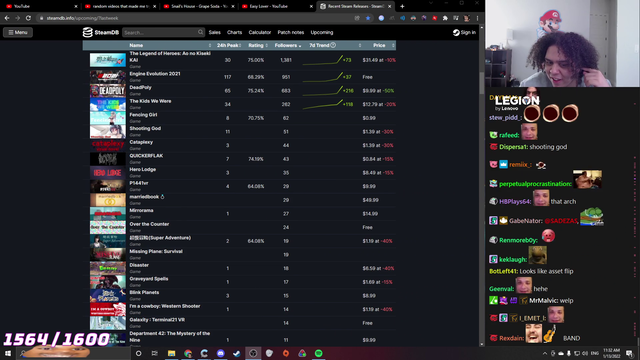The width and height of the screenshot is (640, 360).
Task: Click the browser forward arrow
Action: [x=18, y=18]
